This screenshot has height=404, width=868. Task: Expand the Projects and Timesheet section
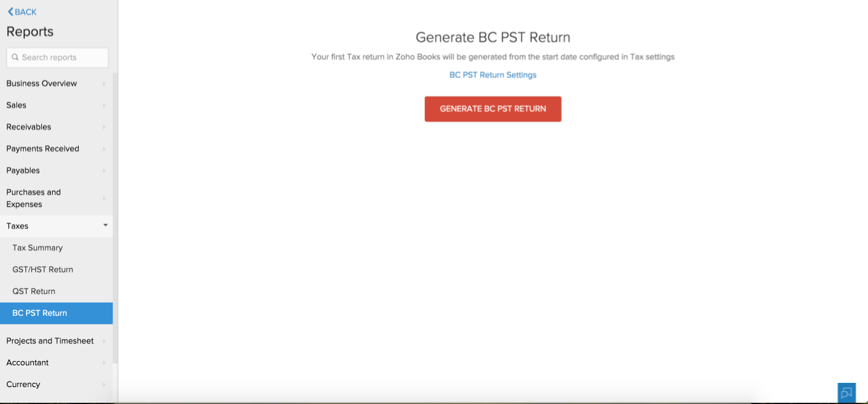point(56,341)
